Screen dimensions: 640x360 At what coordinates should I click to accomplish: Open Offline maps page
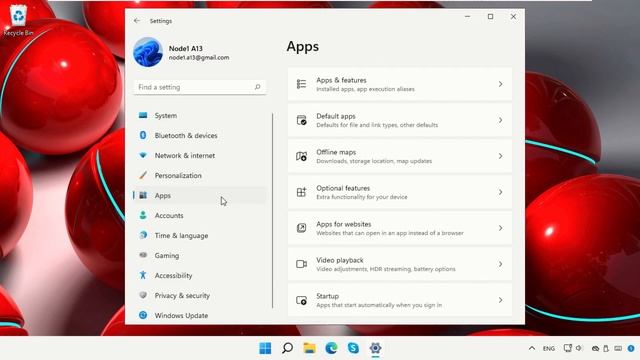[400, 156]
